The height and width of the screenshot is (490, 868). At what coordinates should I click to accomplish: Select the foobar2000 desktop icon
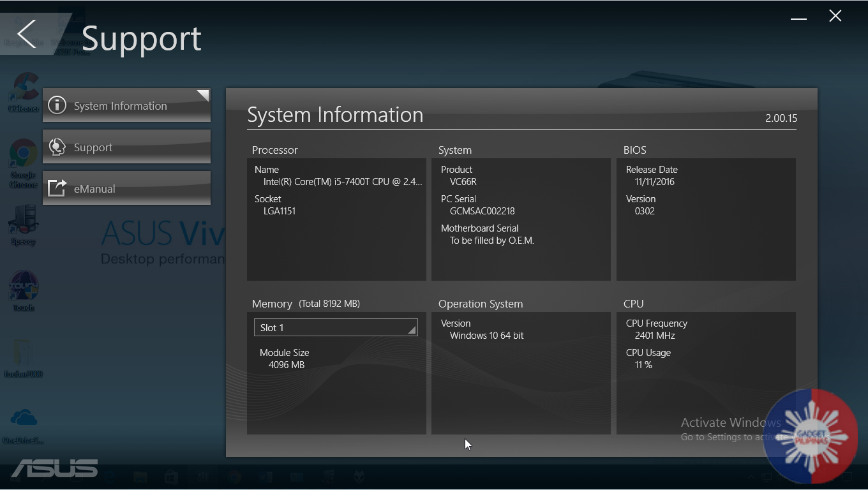[x=23, y=357]
